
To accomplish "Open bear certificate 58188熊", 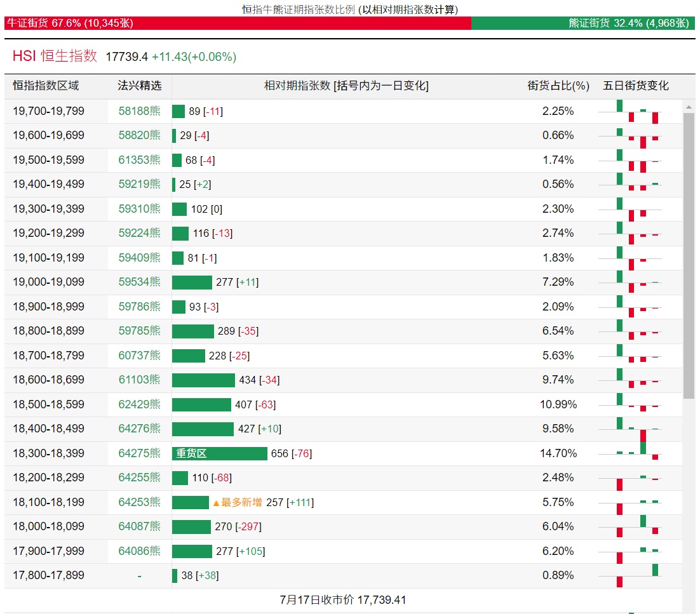I will click(x=139, y=111).
